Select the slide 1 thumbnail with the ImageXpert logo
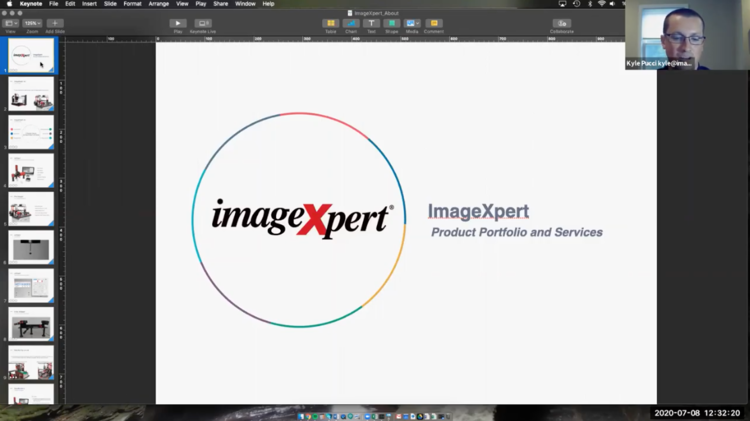The width and height of the screenshot is (750, 421). (x=31, y=55)
